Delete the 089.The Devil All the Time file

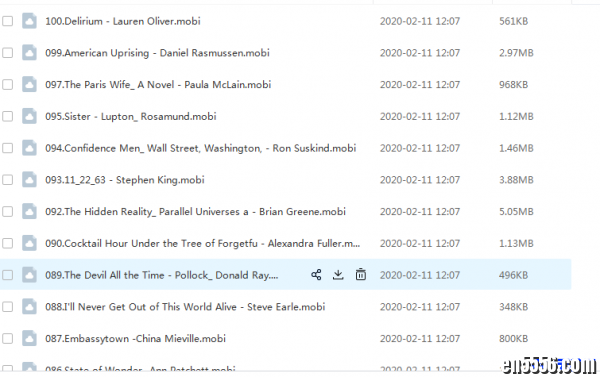(360, 275)
